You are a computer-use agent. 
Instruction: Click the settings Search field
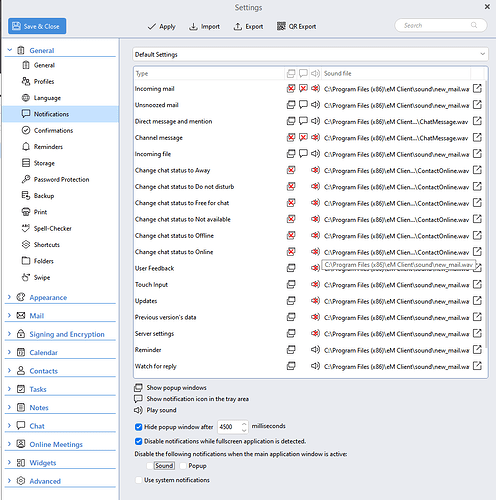coord(441,25)
